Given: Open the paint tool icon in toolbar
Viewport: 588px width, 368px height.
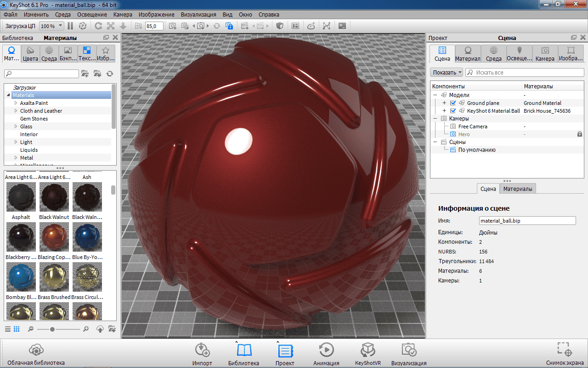Looking at the screenshot, I should coord(311,26).
